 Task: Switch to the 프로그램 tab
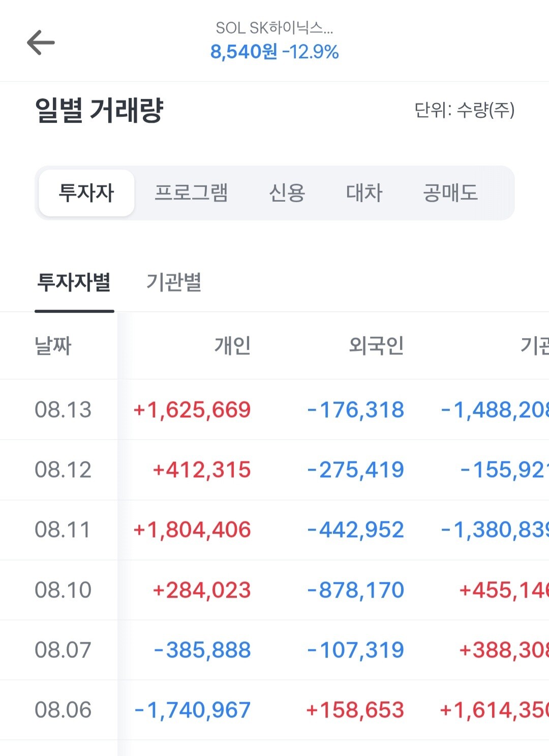click(x=191, y=193)
